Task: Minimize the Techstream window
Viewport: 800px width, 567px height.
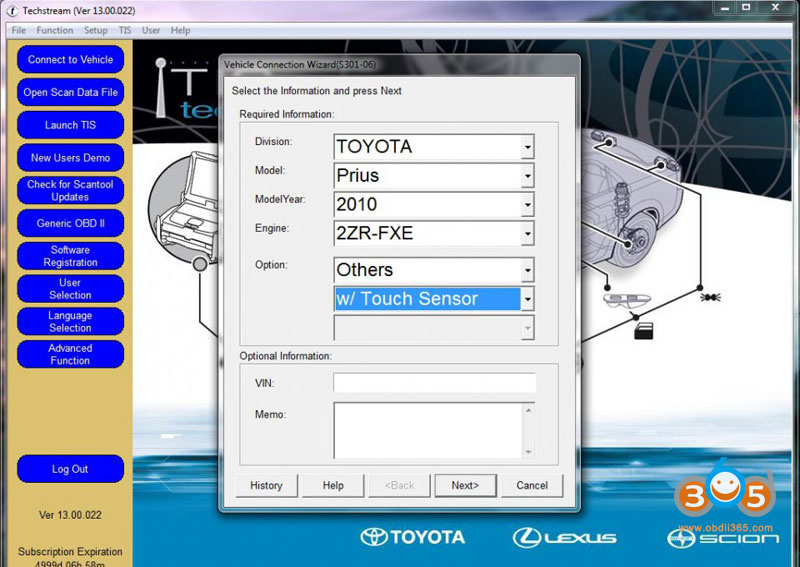Action: 724,7
